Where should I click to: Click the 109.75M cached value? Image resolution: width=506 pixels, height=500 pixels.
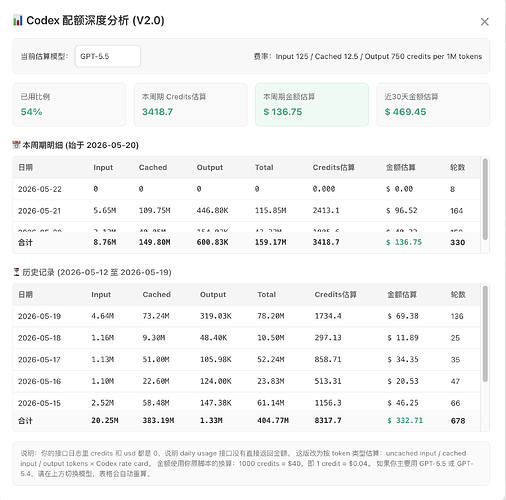pos(154,211)
